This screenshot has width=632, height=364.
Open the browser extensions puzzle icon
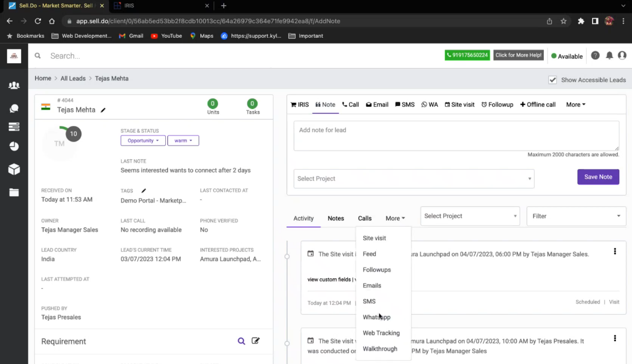click(x=581, y=21)
